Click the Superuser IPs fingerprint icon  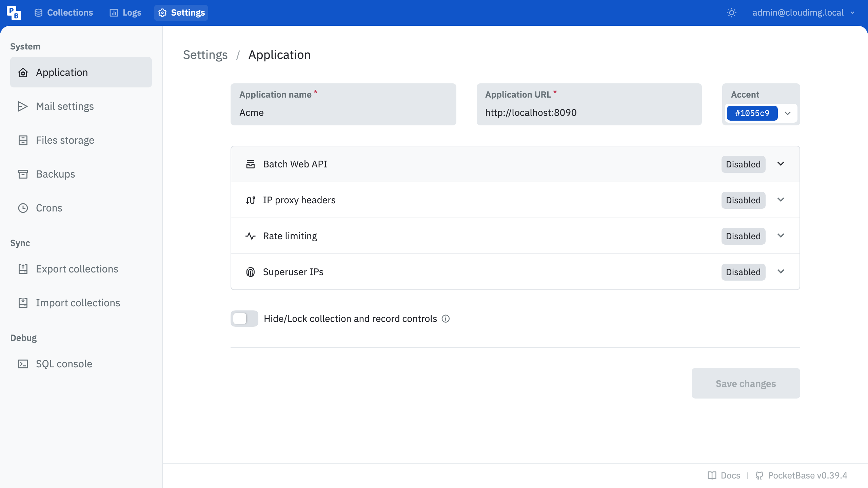point(251,272)
